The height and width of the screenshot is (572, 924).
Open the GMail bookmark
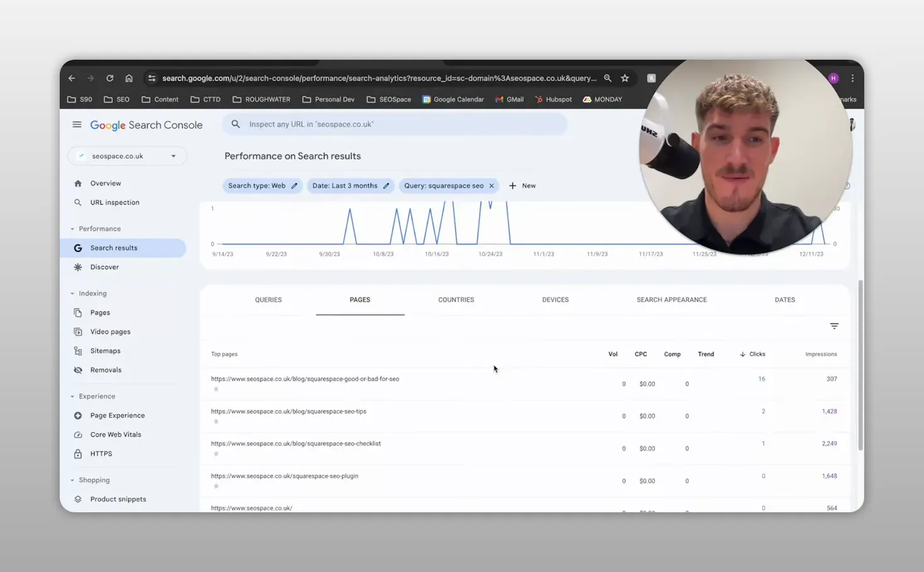(x=509, y=99)
